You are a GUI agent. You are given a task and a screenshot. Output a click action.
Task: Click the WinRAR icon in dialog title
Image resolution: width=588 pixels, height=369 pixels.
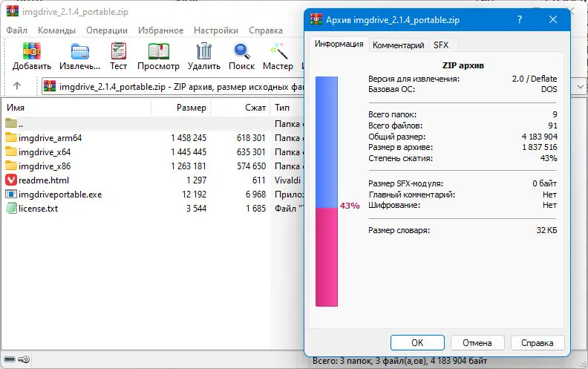(316, 19)
